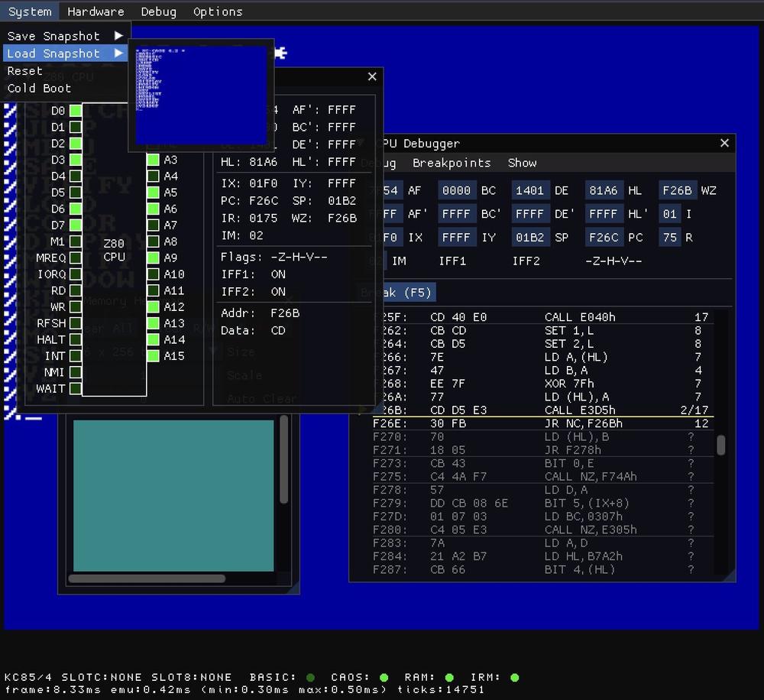Click the RFSH pin indicator

coord(76,323)
